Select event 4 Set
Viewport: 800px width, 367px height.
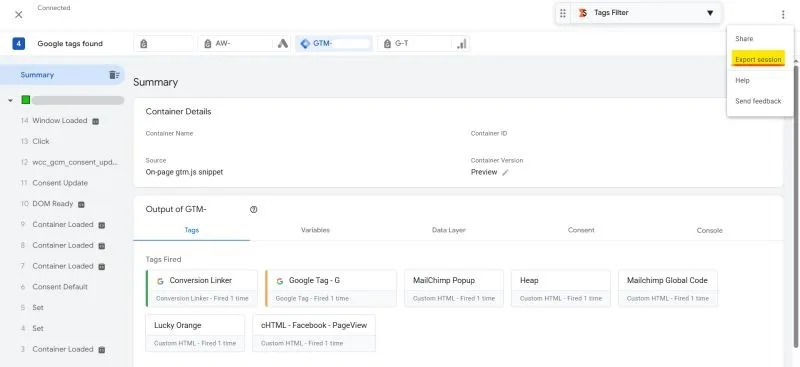32,329
